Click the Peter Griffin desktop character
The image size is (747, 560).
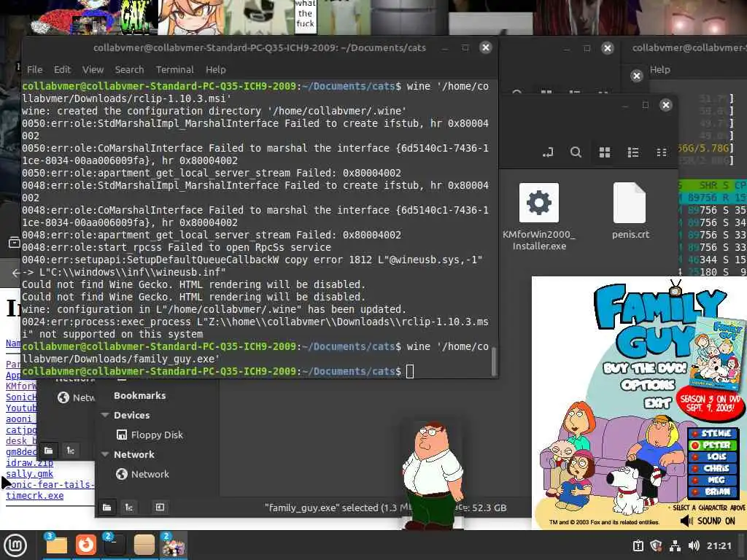(x=433, y=475)
